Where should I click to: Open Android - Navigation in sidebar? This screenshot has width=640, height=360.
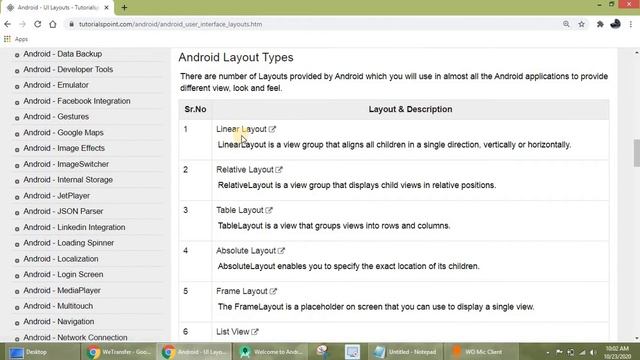[58, 322]
